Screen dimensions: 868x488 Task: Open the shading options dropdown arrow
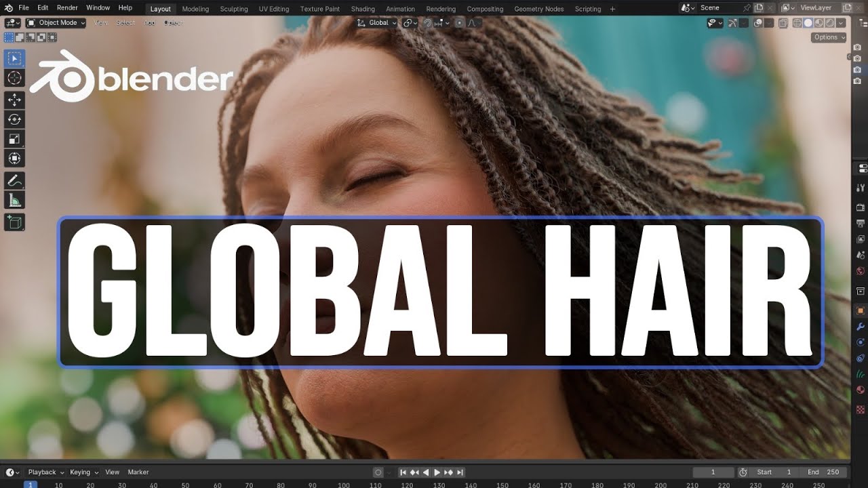(841, 23)
